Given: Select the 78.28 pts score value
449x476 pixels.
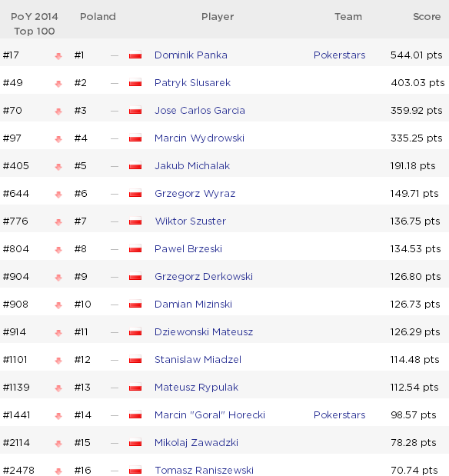Looking at the screenshot, I should pos(413,443).
